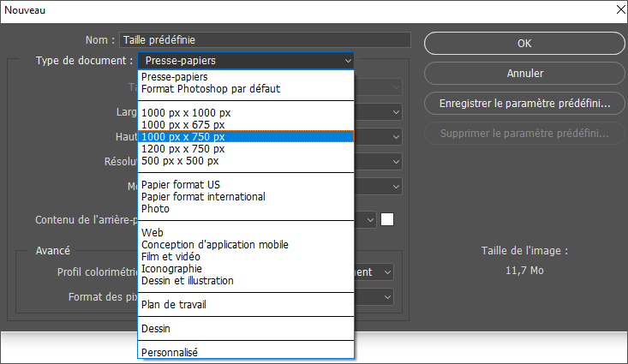628x364 pixels.
Task: Click the white background color swatch
Action: [x=387, y=219]
